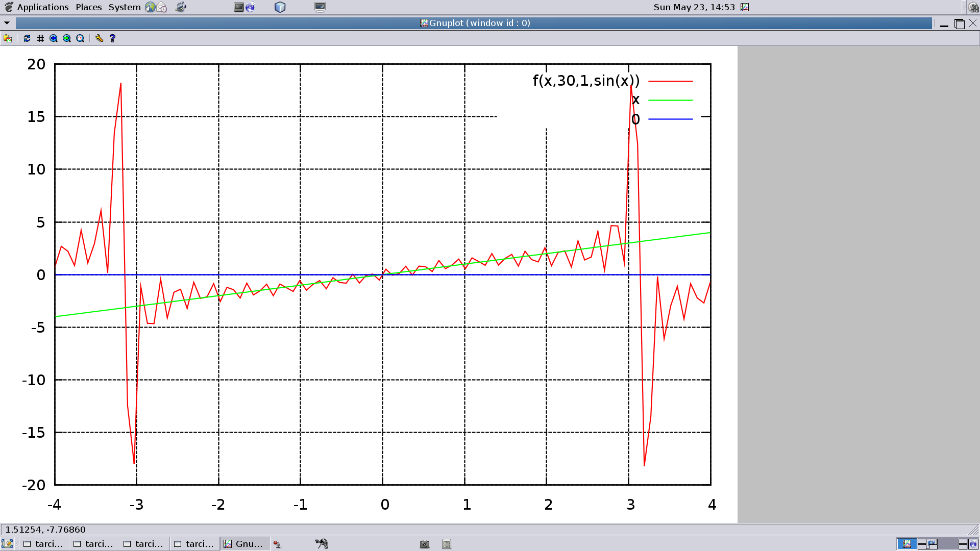This screenshot has width=980, height=551.
Task: Click the coordinate readout 1.51254, -7.76860
Action: [45, 530]
